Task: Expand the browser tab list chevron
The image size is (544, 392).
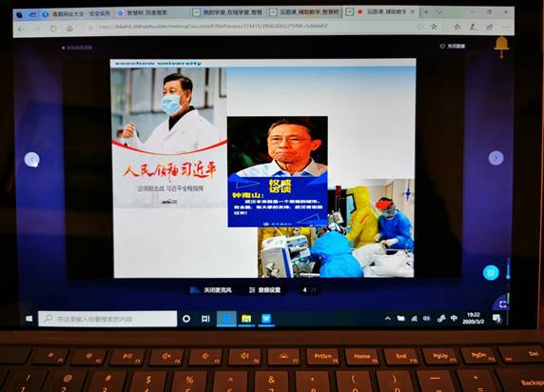Action: (x=438, y=12)
